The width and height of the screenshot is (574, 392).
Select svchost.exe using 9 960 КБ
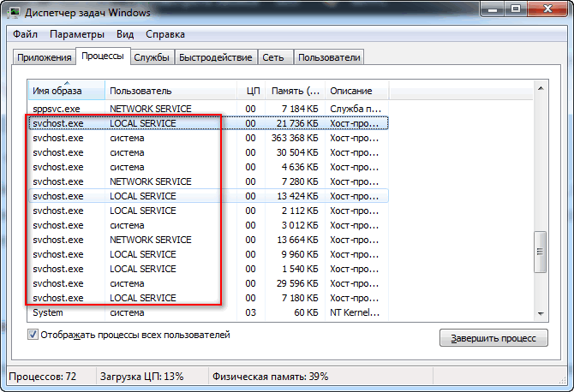click(208, 254)
